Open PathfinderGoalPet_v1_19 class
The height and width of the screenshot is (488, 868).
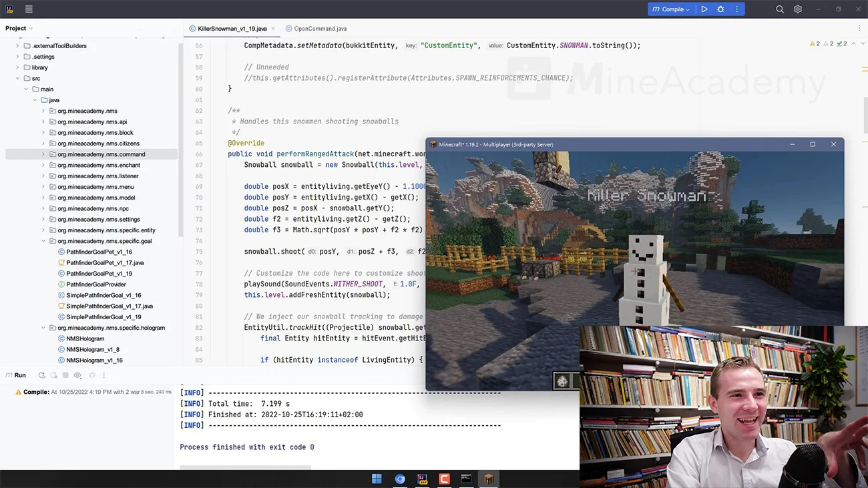95,274
